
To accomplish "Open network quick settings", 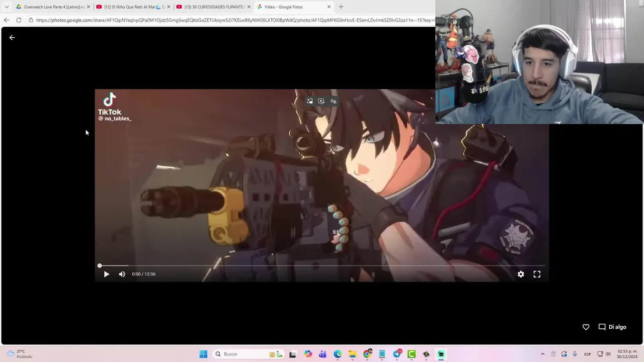I will pos(600,354).
